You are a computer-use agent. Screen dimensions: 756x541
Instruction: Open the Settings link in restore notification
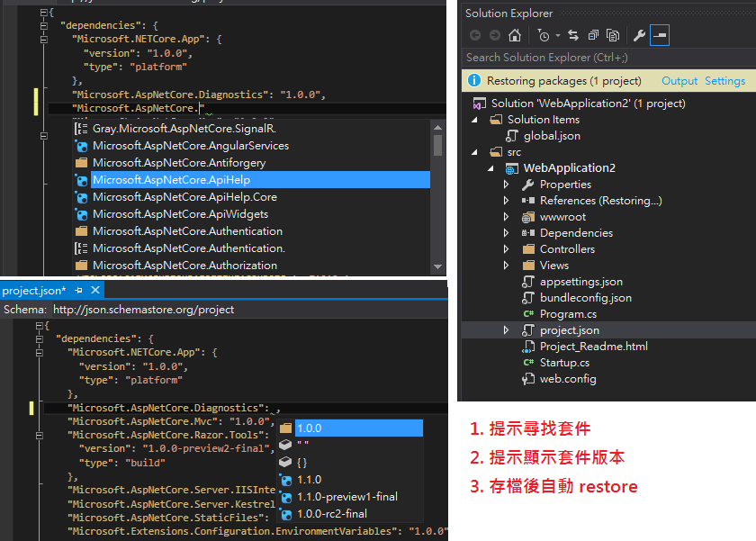pos(724,81)
